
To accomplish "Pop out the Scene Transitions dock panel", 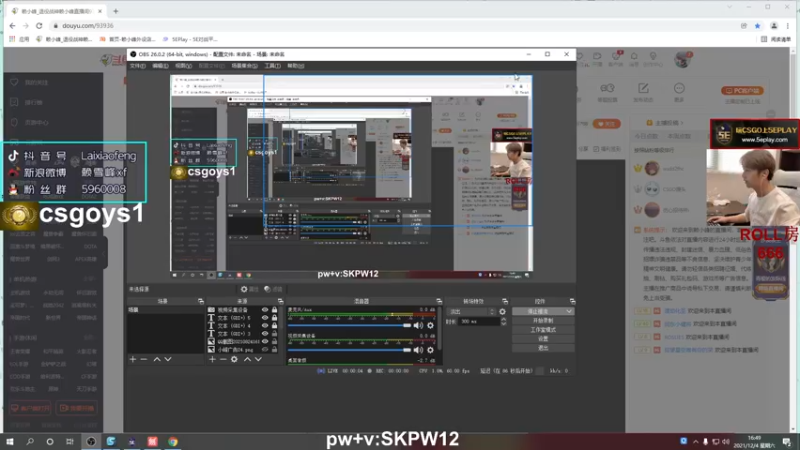I will pyautogui.click(x=505, y=302).
